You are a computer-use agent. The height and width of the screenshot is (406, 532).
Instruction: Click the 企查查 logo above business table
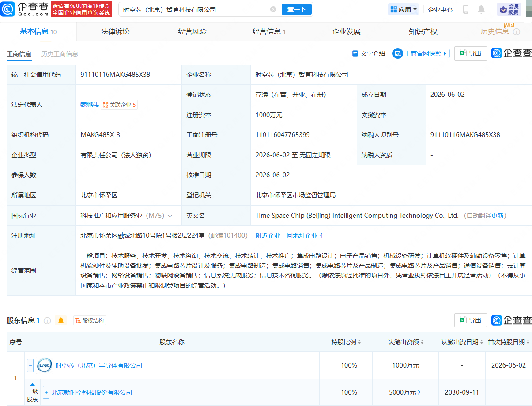[x=512, y=53]
